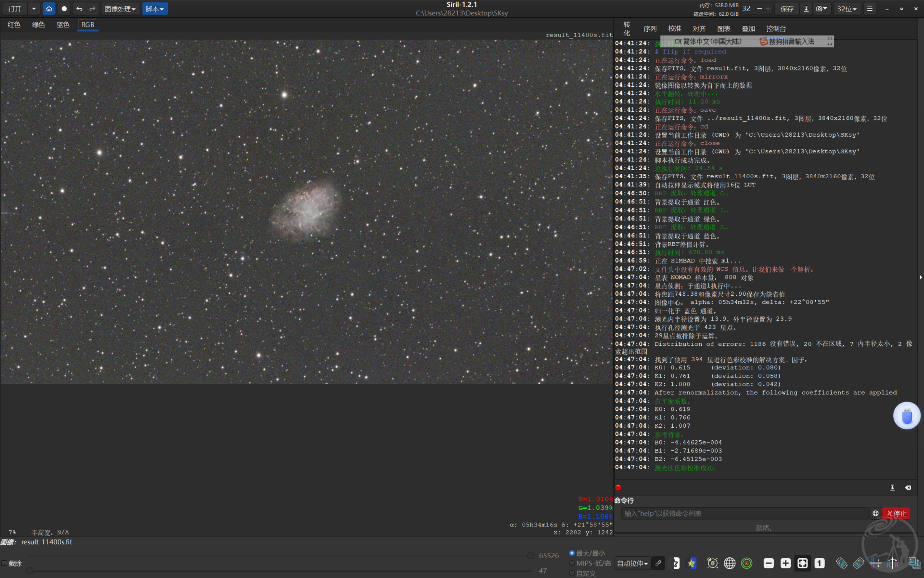The width and height of the screenshot is (924, 578).
Task: Click the false color star icon
Action: (692, 563)
